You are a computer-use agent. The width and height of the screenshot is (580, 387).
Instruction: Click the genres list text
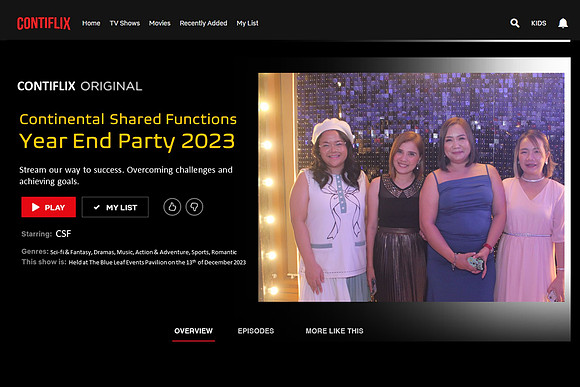(144, 252)
